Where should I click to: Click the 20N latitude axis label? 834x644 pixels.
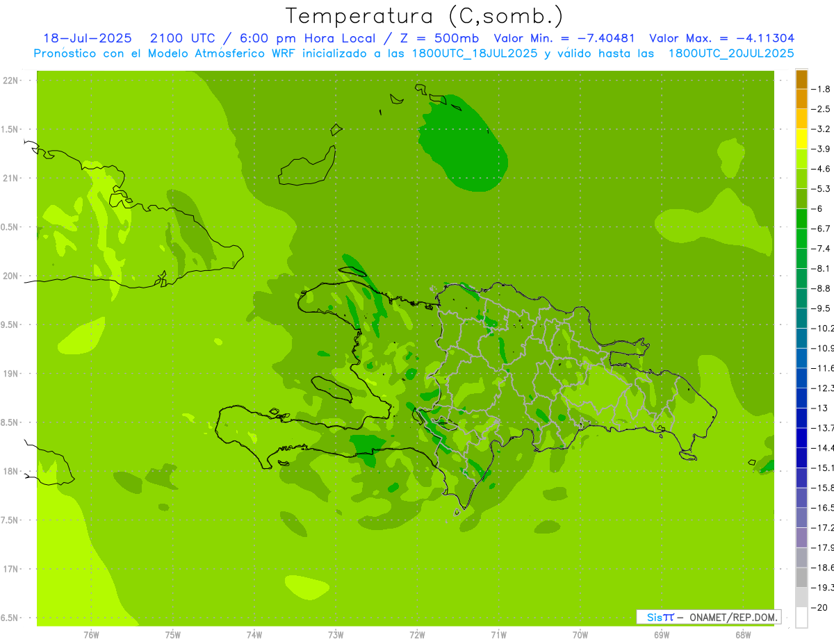click(10, 276)
